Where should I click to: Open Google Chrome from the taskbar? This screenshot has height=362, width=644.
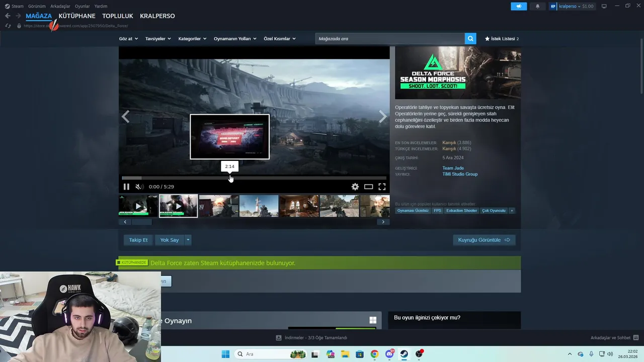[x=374, y=354]
